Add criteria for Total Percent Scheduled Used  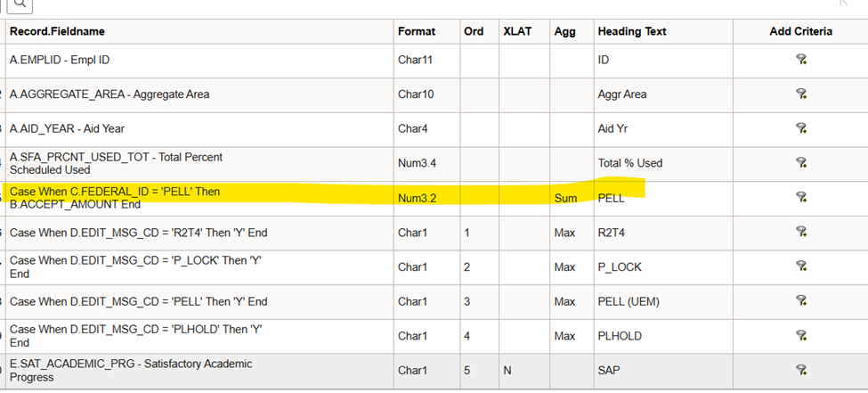click(x=801, y=163)
